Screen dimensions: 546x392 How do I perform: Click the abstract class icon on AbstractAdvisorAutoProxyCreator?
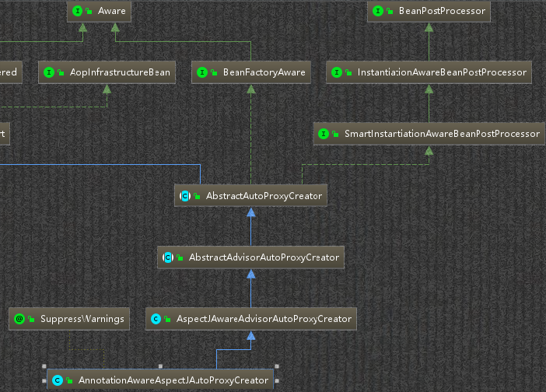click(x=168, y=257)
